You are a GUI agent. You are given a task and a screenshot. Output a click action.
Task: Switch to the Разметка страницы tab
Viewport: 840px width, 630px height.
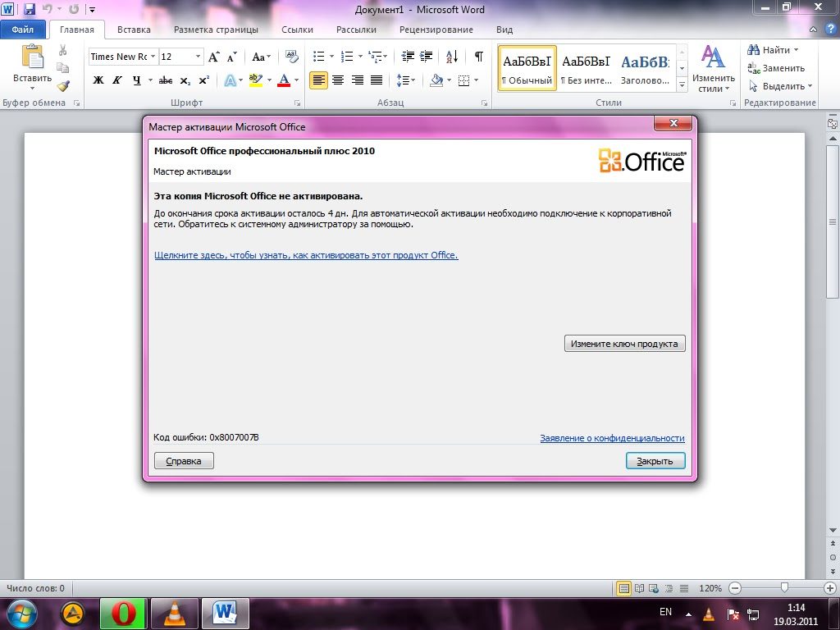click(216, 30)
